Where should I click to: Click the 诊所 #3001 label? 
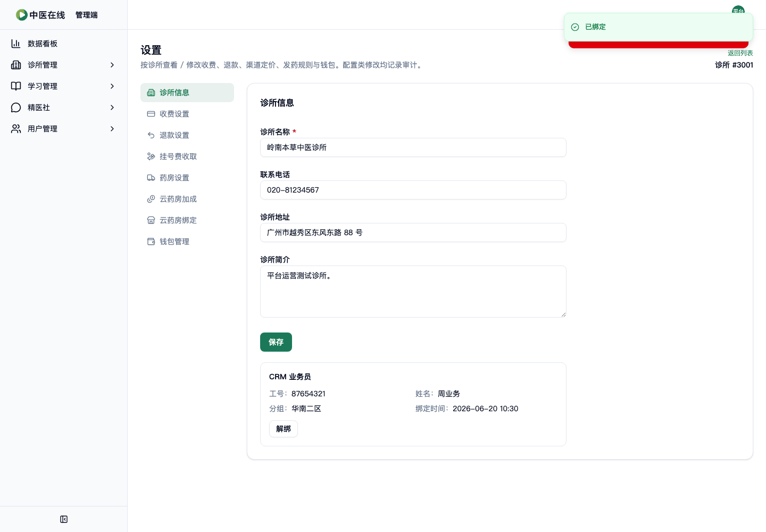pyautogui.click(x=734, y=65)
